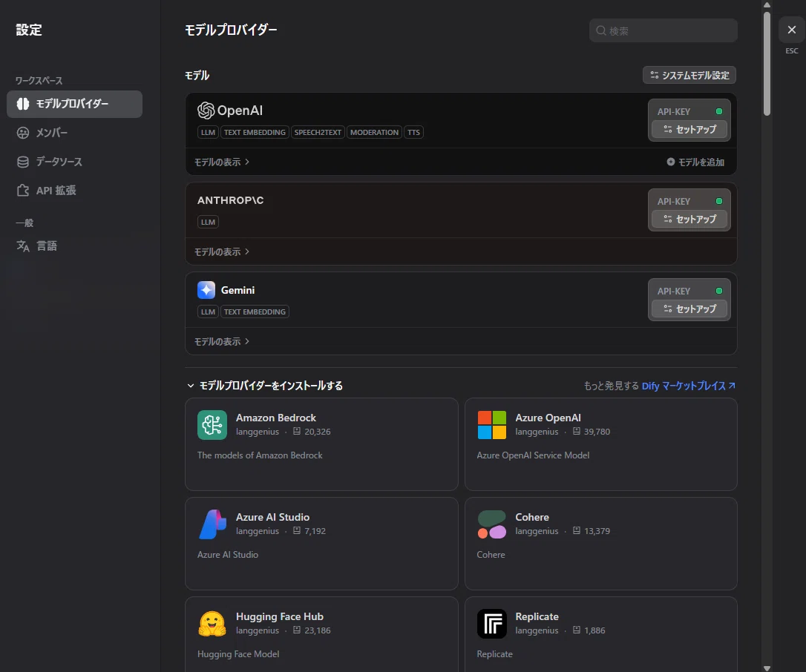The height and width of the screenshot is (672, 806).
Task: Click the language translate icon
Action: coord(23,246)
